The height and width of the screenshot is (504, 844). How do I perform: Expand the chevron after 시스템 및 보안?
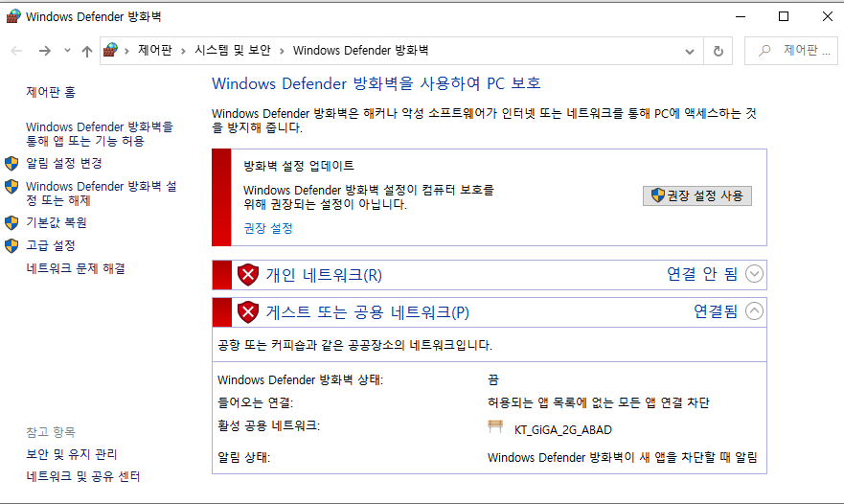point(282,51)
